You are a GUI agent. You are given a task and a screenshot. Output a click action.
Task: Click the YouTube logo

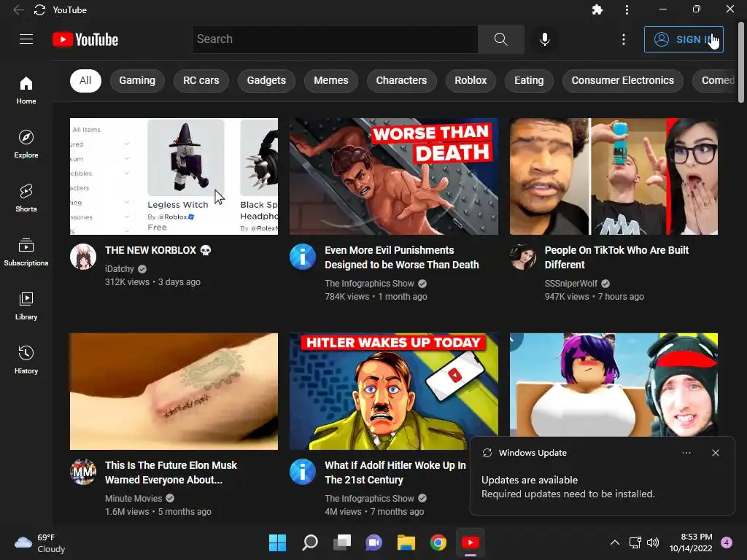click(85, 39)
